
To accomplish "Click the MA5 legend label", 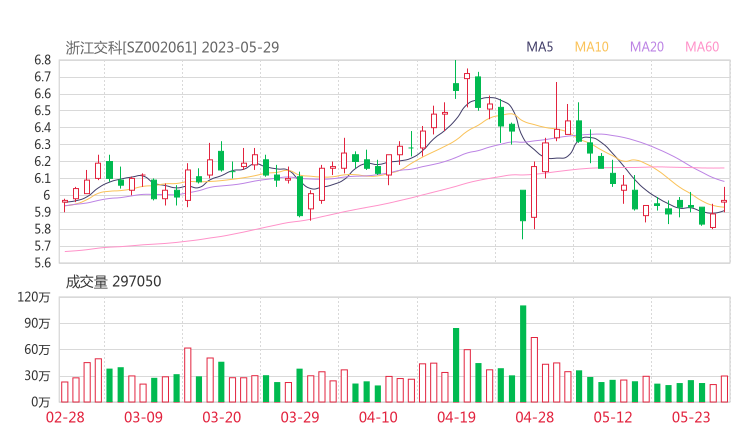I will click(539, 47).
